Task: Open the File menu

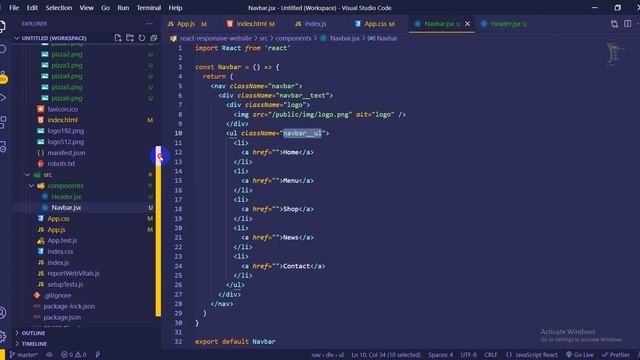Action: [14, 8]
